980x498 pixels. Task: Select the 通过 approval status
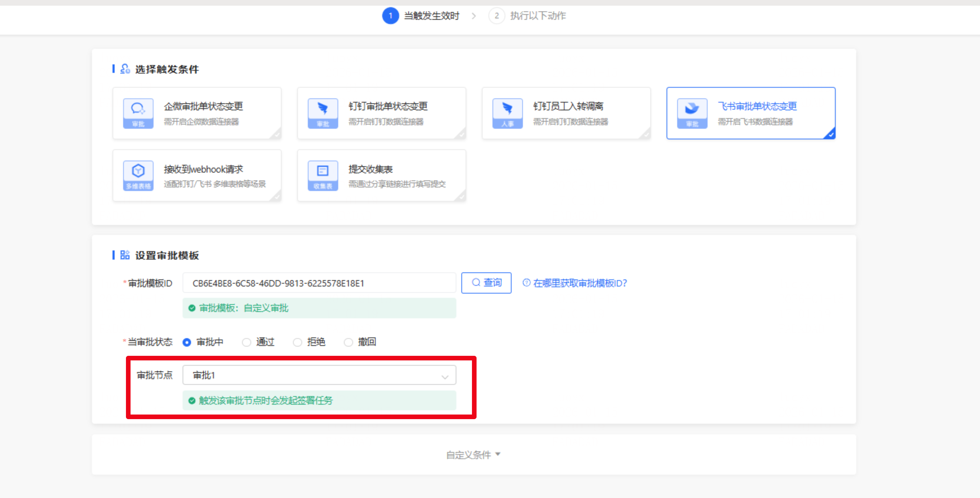[247, 342]
